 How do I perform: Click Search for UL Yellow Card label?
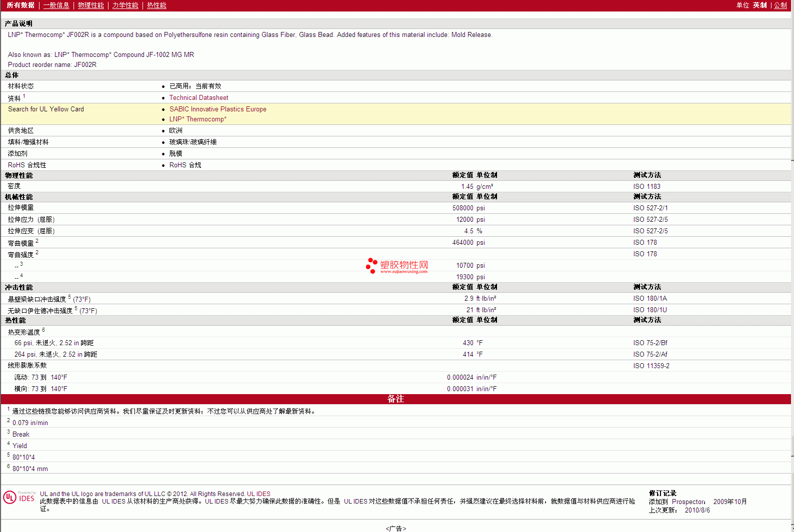(46, 109)
